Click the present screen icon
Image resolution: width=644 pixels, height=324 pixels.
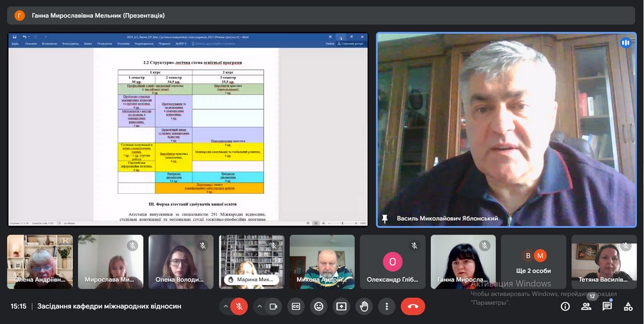pyautogui.click(x=341, y=306)
